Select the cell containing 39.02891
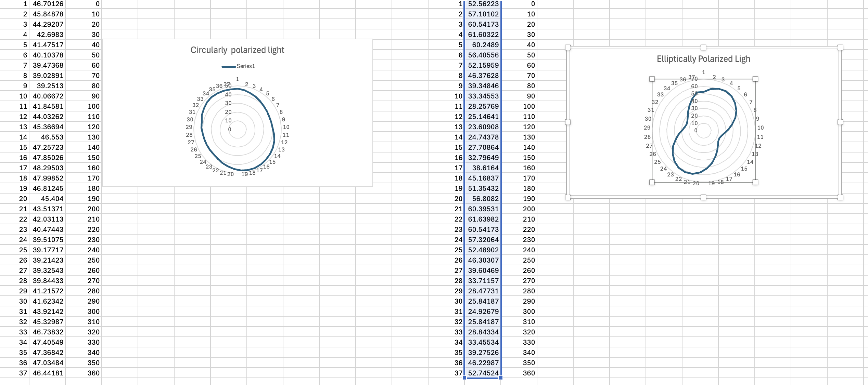Viewport: 868px width, 385px height. (48, 76)
